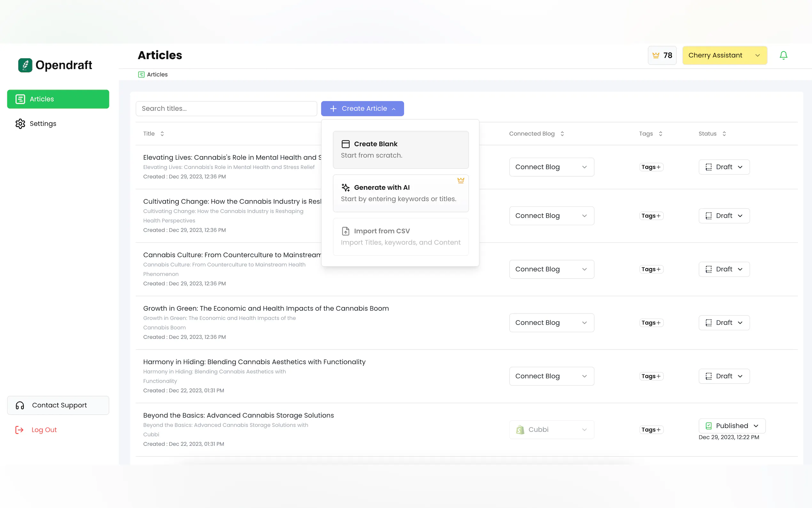The height and width of the screenshot is (508, 812).
Task: Focus the Search titles input field
Action: click(x=226, y=108)
